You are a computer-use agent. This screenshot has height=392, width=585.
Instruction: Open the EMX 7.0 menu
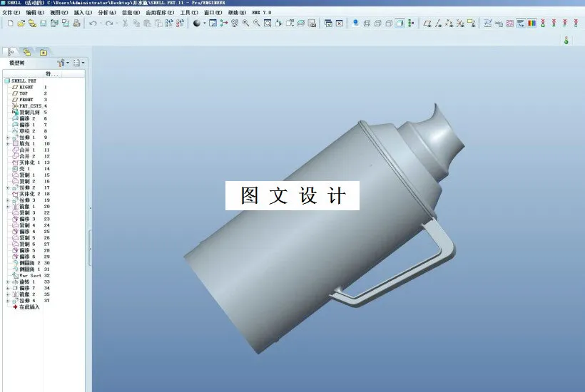(x=262, y=12)
